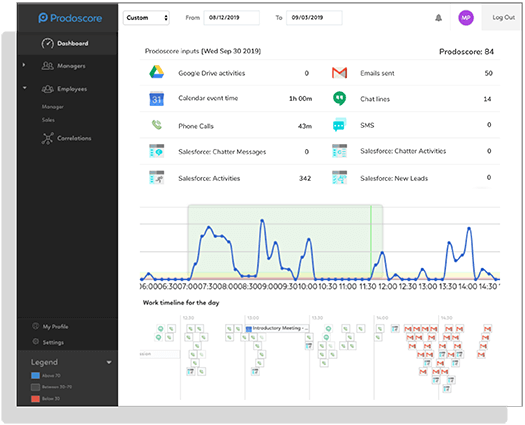Click the gray Between 30-70 swatch
Screen dimensions: 525x425
[35, 387]
